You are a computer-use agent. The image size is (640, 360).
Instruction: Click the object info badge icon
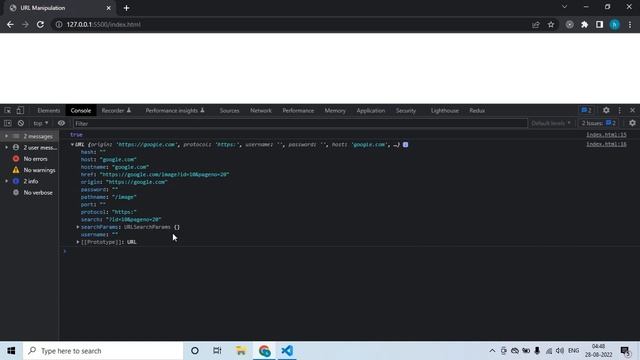click(405, 144)
